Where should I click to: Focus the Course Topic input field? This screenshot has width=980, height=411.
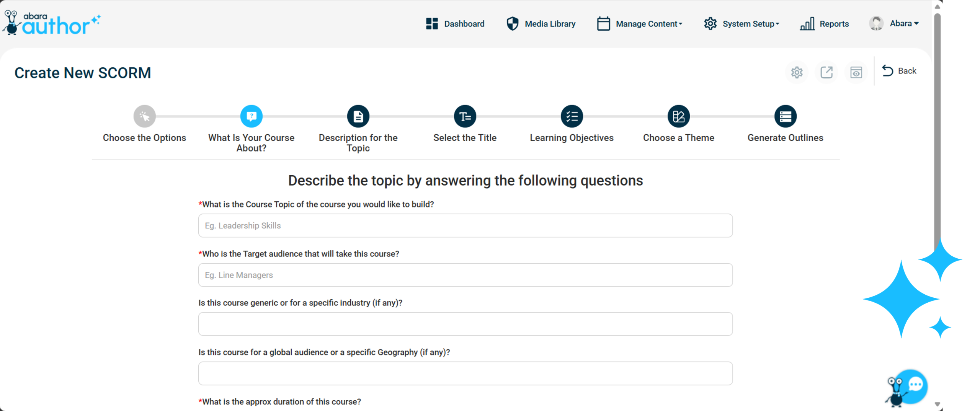[465, 225]
